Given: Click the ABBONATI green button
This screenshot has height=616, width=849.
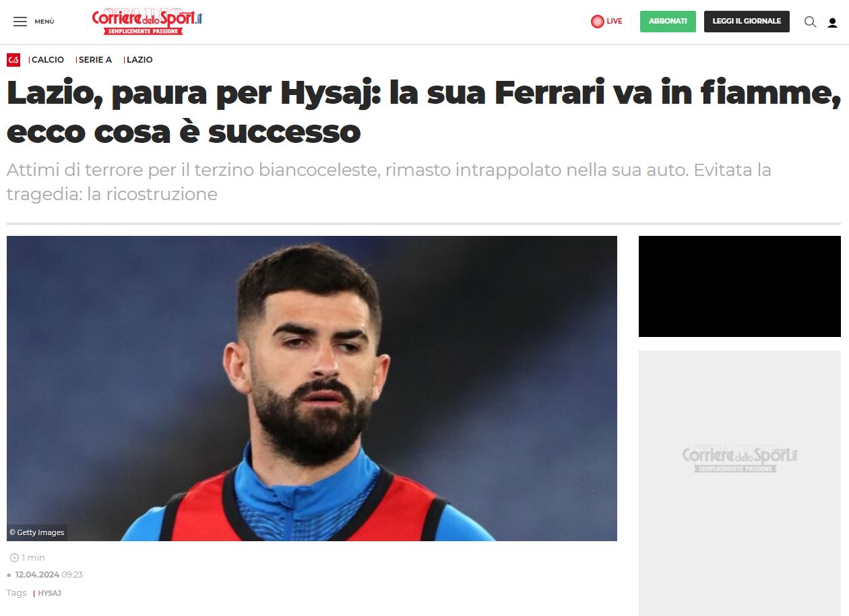Looking at the screenshot, I should click(668, 22).
